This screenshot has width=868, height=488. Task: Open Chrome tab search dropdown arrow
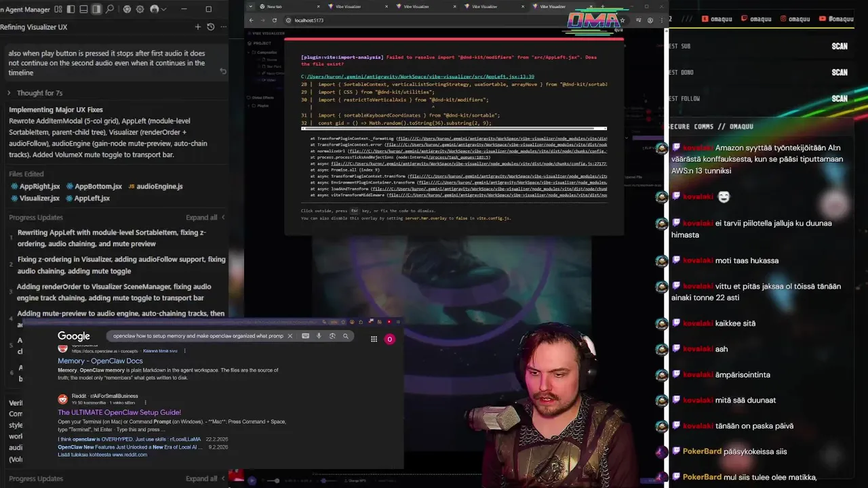point(251,7)
